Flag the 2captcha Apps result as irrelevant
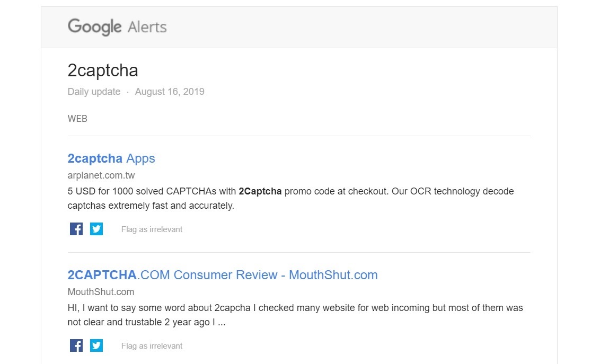Image resolution: width=600 pixels, height=364 pixels. tap(152, 229)
